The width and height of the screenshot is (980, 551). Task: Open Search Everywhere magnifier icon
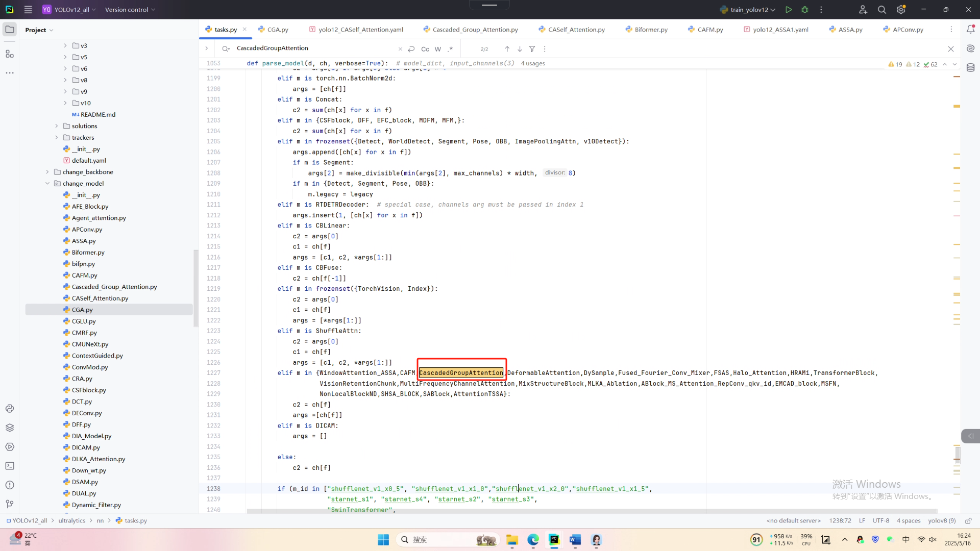[881, 10]
